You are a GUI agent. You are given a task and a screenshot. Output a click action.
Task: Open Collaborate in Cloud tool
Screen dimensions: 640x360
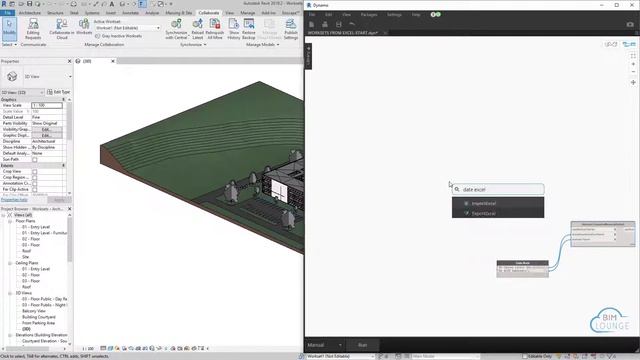pyautogui.click(x=62, y=29)
